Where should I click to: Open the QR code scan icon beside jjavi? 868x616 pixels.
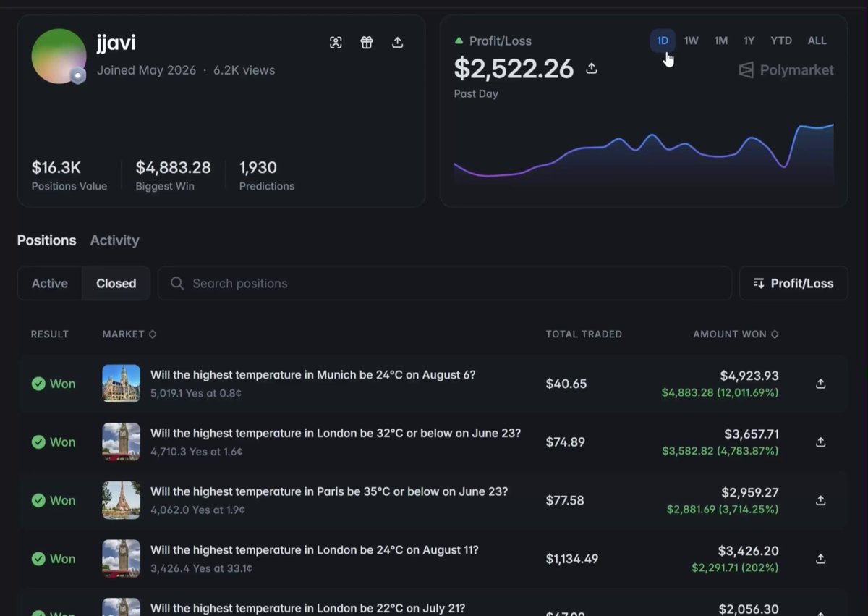click(336, 42)
